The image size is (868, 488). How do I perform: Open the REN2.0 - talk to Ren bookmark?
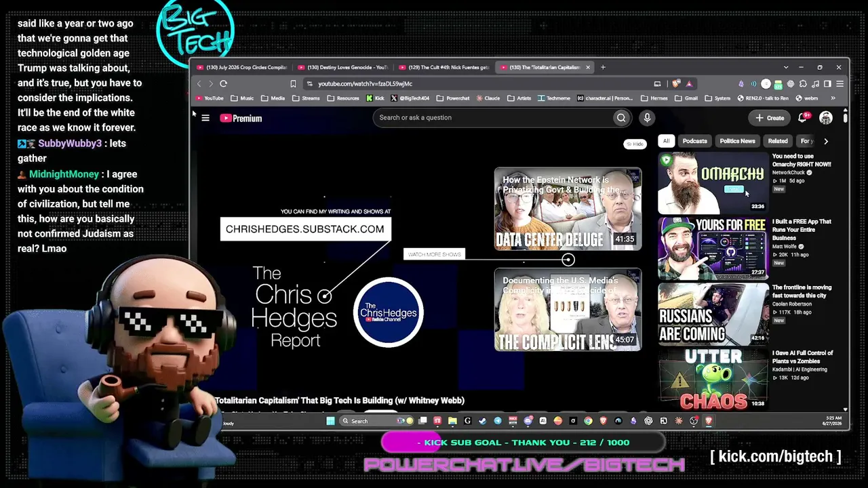[x=763, y=98]
